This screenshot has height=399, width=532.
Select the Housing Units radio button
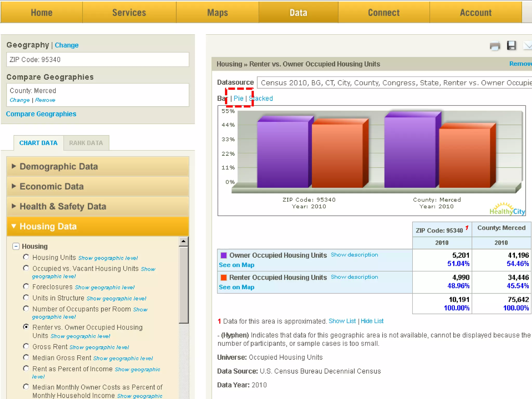pyautogui.click(x=26, y=257)
